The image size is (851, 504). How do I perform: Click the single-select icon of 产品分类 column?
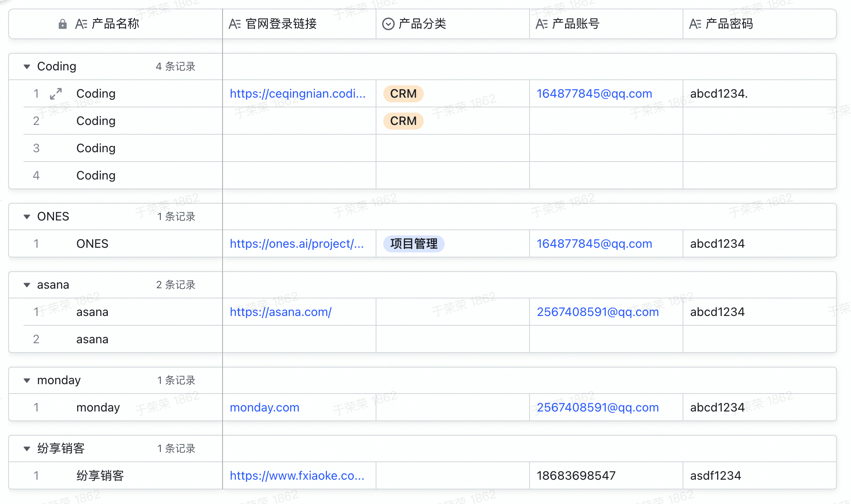(388, 24)
